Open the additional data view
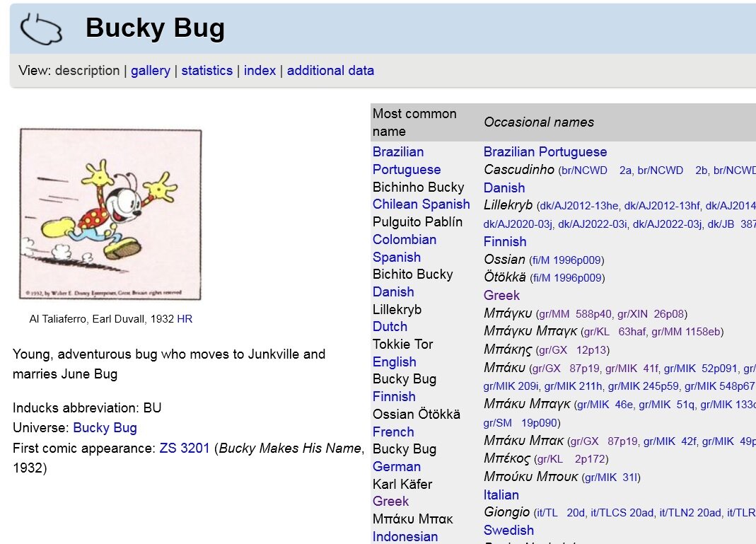The width and height of the screenshot is (756, 544). (x=330, y=71)
